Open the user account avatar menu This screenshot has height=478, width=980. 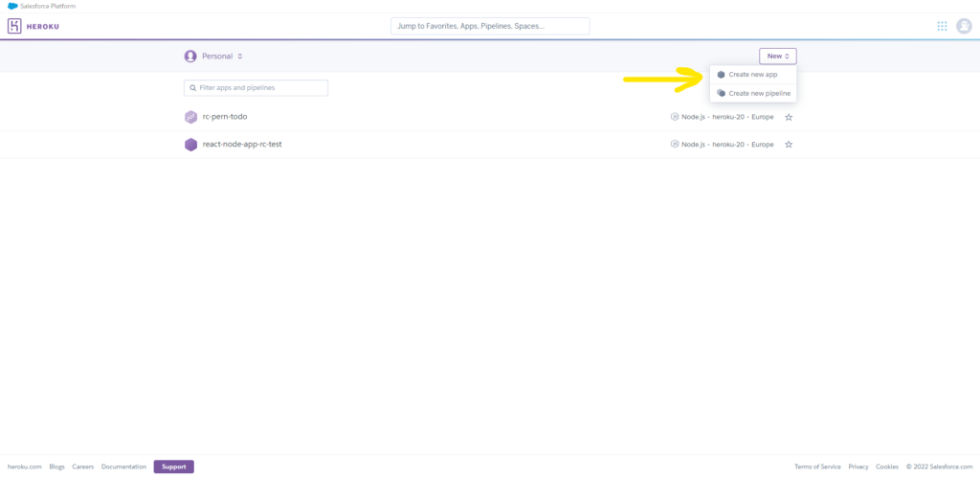tap(964, 26)
